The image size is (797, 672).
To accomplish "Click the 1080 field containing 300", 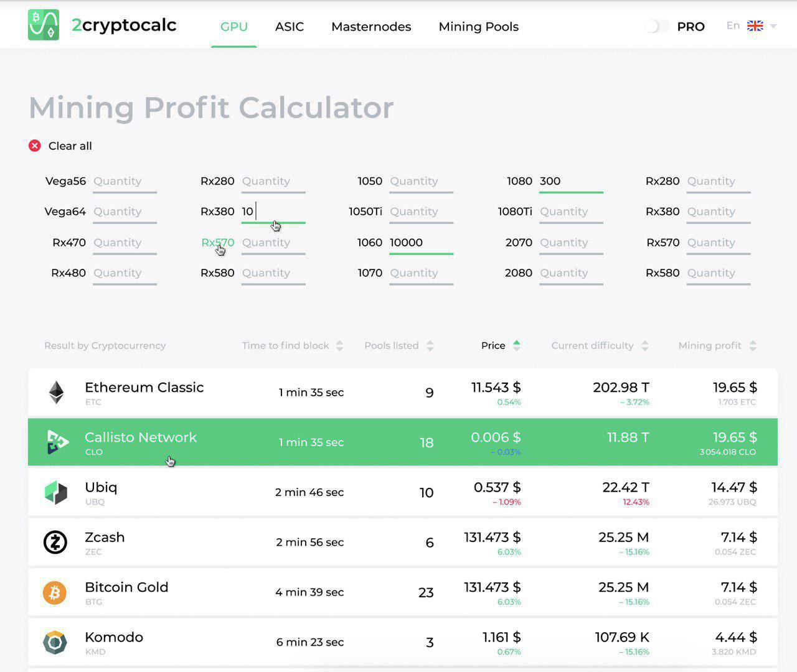I will [x=571, y=182].
